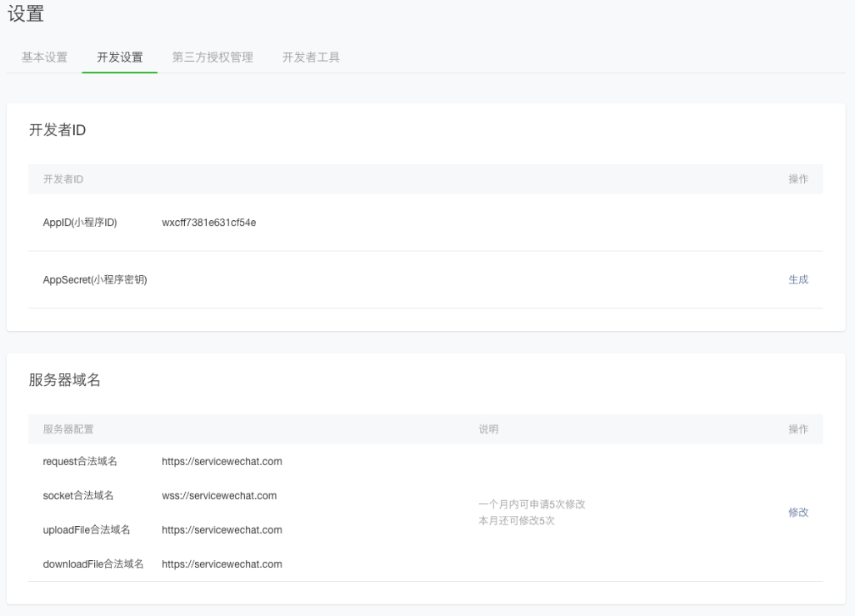Click the 服务器域名 section heading
This screenshot has height=616, width=855.
[65, 380]
